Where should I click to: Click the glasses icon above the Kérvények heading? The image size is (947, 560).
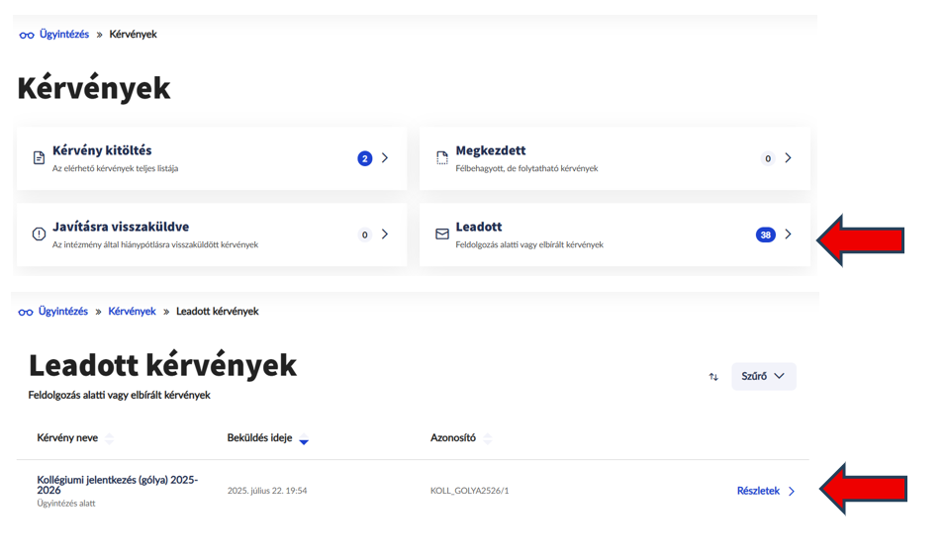[x=27, y=35]
